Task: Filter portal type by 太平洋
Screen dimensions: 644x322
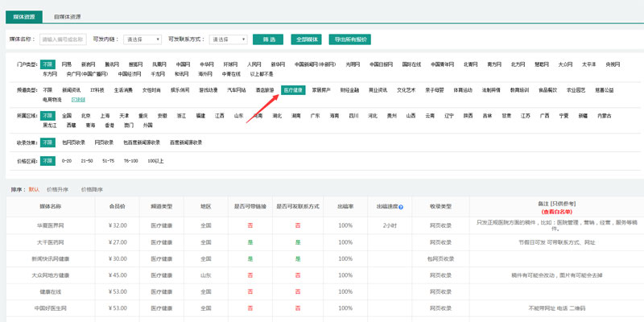Action: [x=589, y=64]
